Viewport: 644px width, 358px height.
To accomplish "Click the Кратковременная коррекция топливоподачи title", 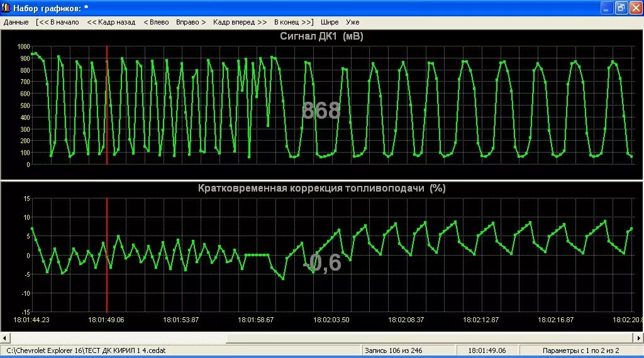I will [x=321, y=188].
